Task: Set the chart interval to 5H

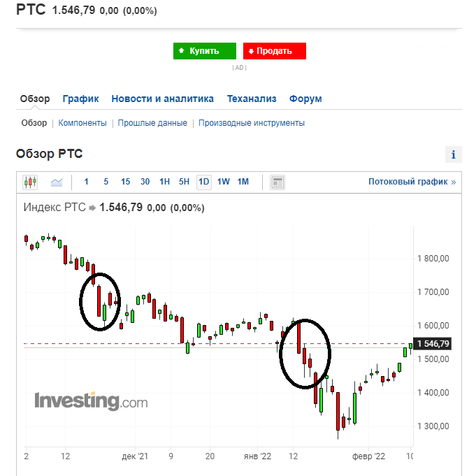Action: 184,182
